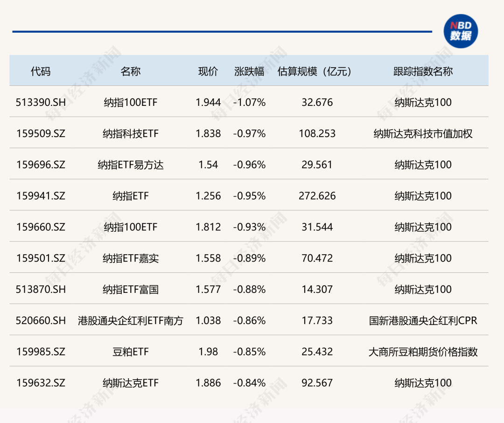
Task: Click the change value -0.95%
Action: [x=249, y=196]
